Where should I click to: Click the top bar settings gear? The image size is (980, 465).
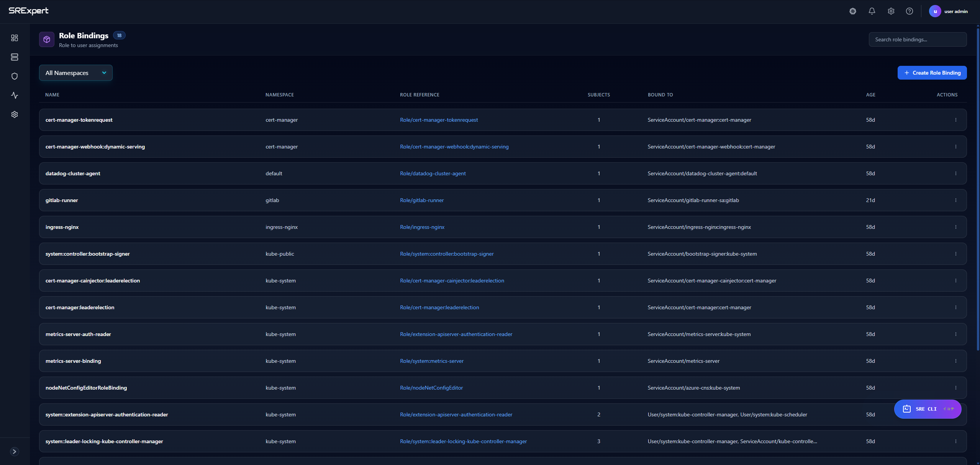tap(891, 11)
